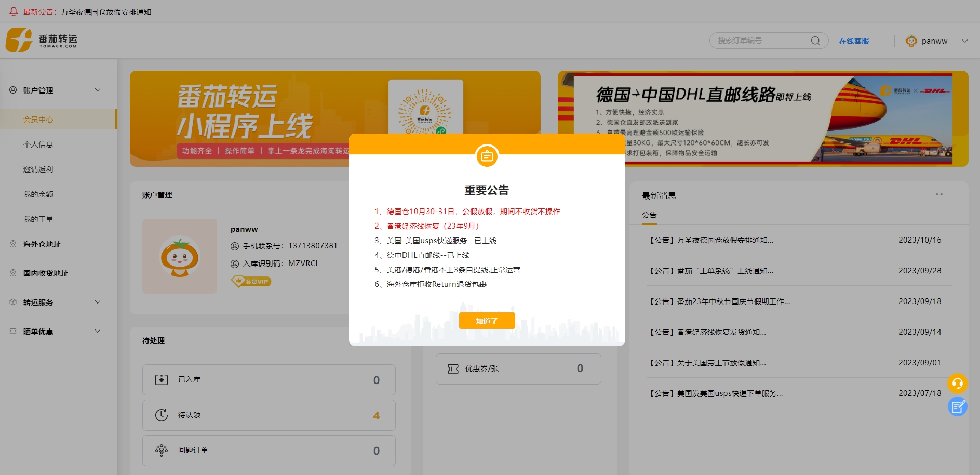980x475 pixels.
Task: Click the 在线客服 link
Action: (854, 41)
